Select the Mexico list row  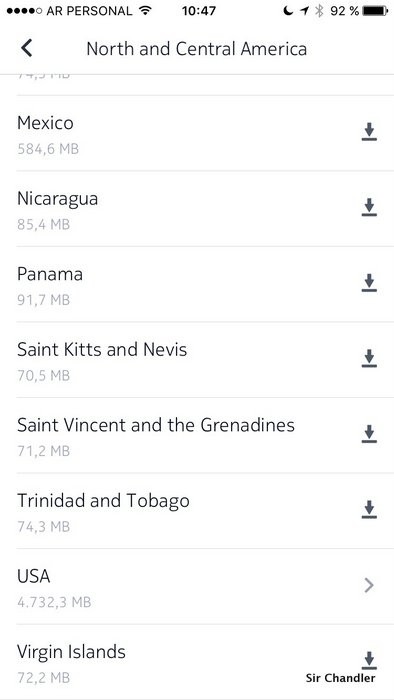tap(197, 133)
